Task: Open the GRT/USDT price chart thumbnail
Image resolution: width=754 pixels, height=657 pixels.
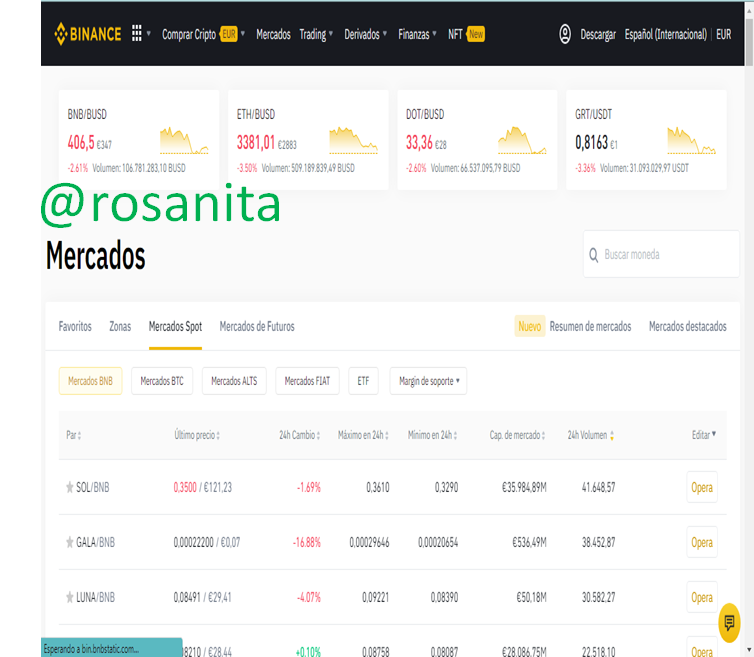Action: point(691,140)
